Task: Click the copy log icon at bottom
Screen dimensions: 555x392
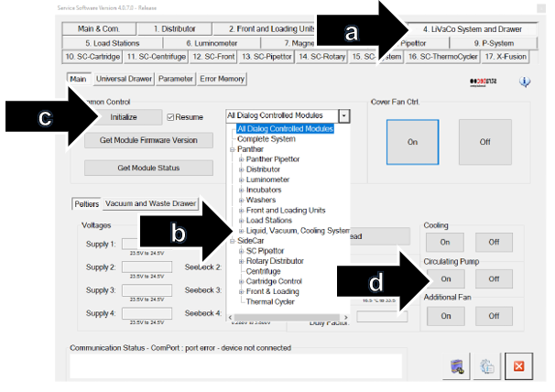Action: [486, 366]
